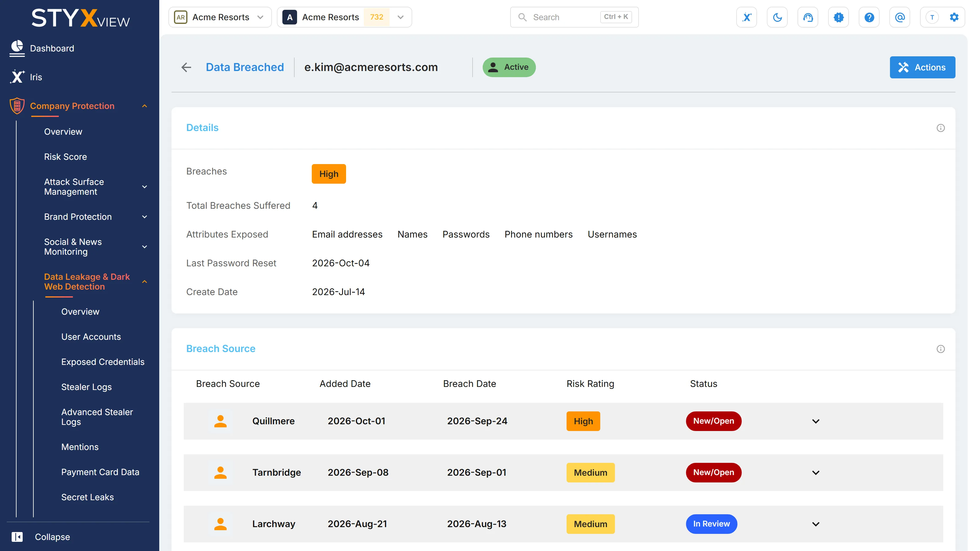Expand the Larchway breach row
The width and height of the screenshot is (980, 551).
click(816, 524)
